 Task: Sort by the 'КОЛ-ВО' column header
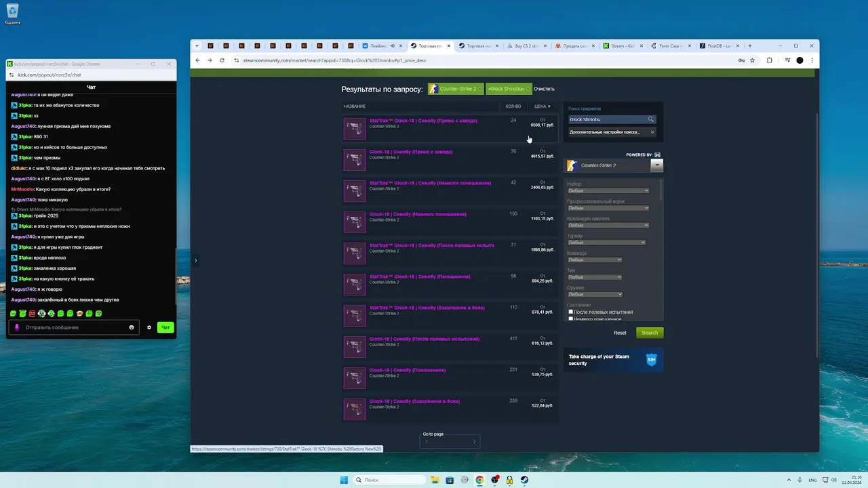click(x=513, y=106)
